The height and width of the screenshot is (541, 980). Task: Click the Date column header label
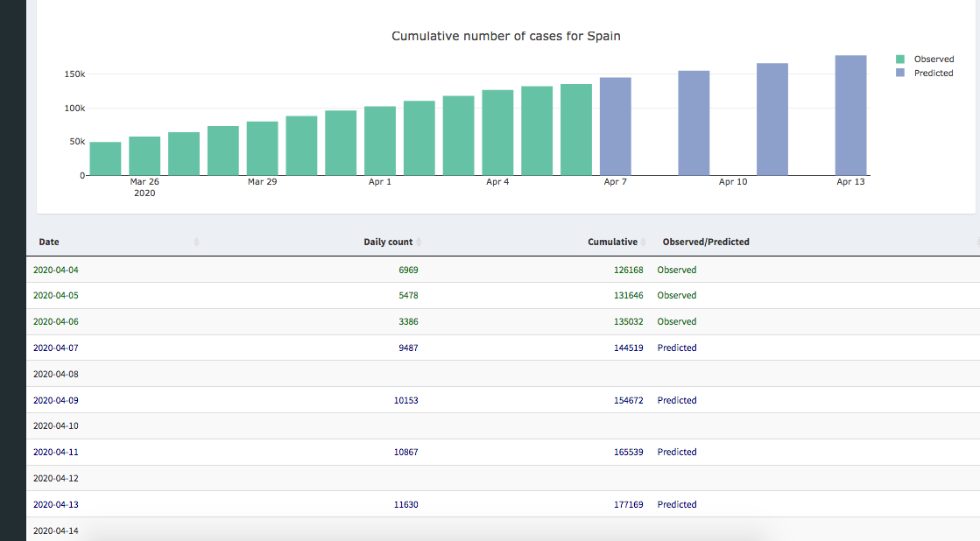(x=49, y=242)
